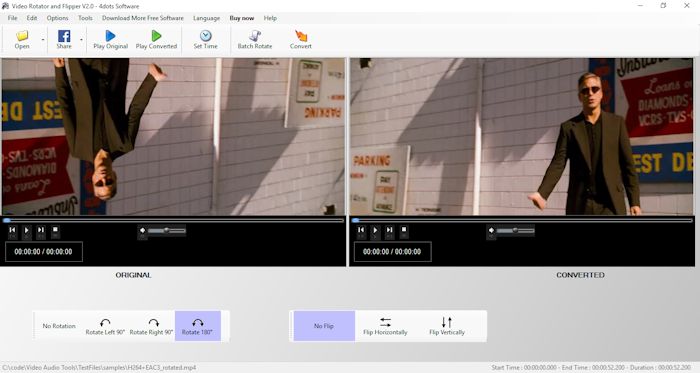Viewport: 700px width, 373px height.
Task: Launch the Batch Rotate tool
Action: tap(254, 40)
